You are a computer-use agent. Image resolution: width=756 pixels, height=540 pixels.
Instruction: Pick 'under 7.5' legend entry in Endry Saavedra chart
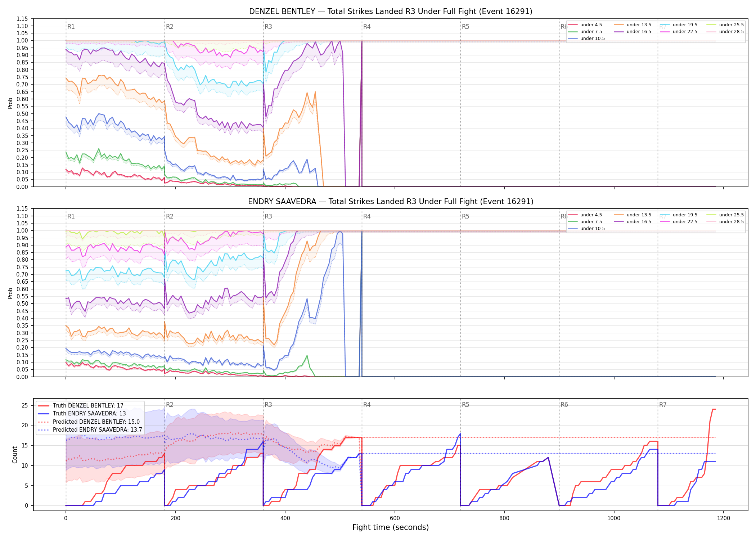pos(585,222)
